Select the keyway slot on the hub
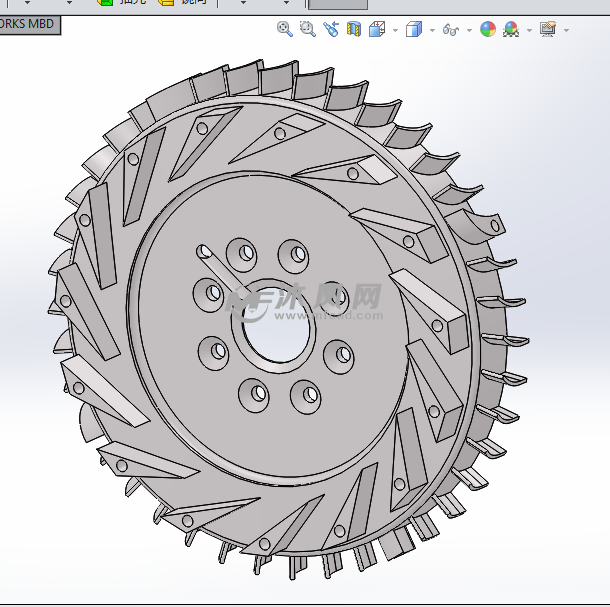Screen dimensions: 610x607 223,270
